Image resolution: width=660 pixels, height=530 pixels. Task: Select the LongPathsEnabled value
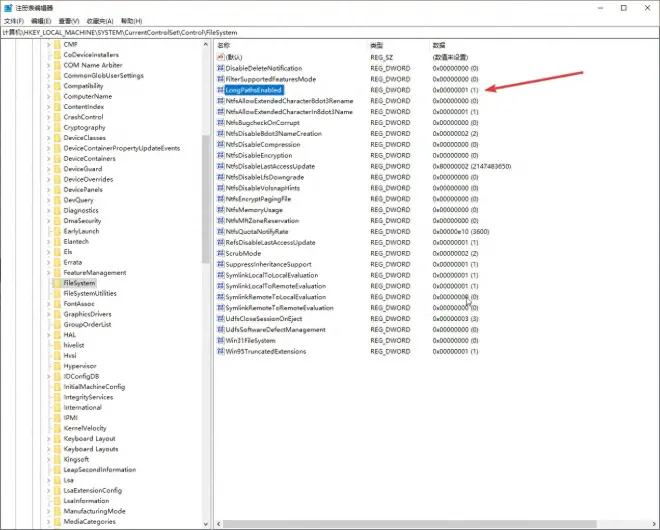tap(254, 90)
